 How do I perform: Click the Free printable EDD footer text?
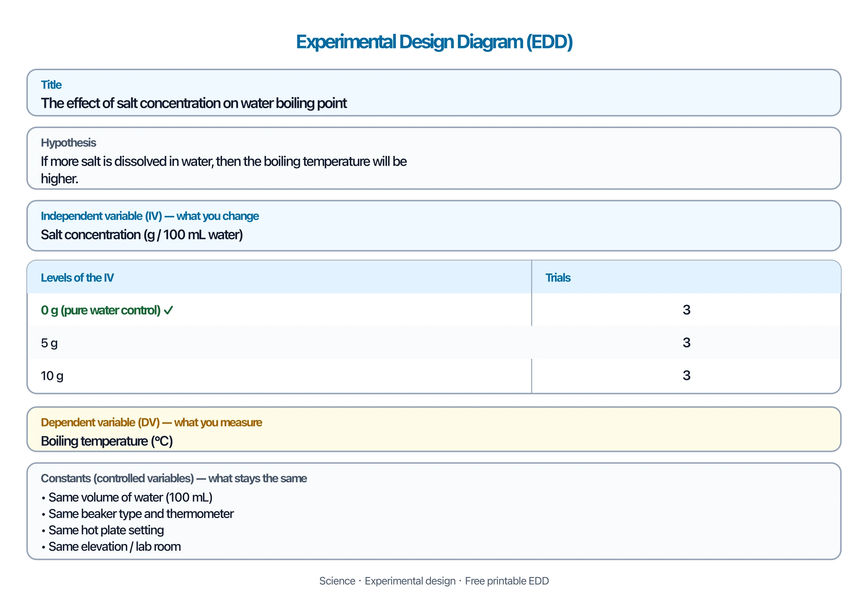pyautogui.click(x=506, y=581)
